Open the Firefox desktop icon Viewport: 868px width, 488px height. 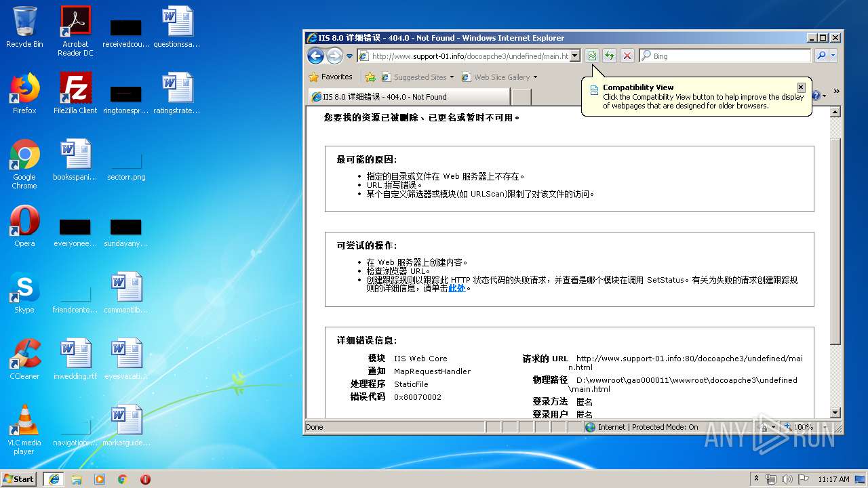(24, 94)
